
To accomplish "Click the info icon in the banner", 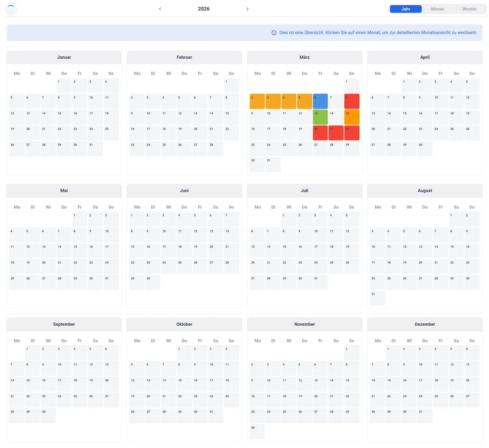I will tap(274, 33).
